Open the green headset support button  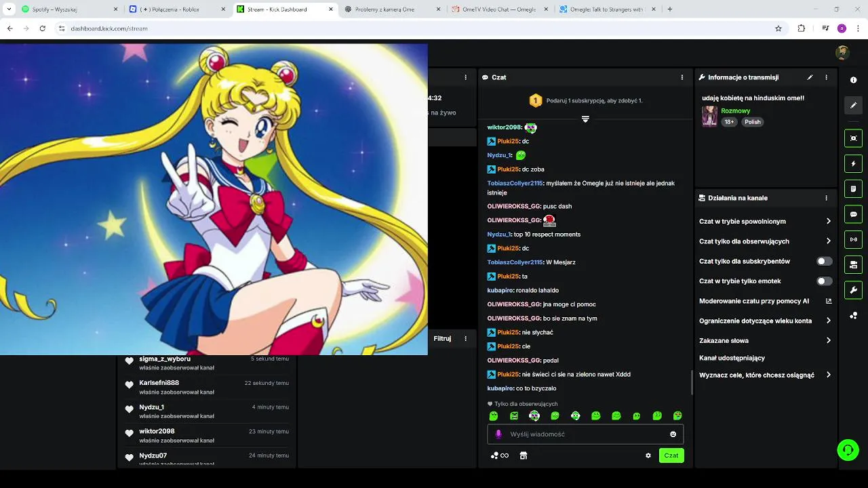click(848, 450)
